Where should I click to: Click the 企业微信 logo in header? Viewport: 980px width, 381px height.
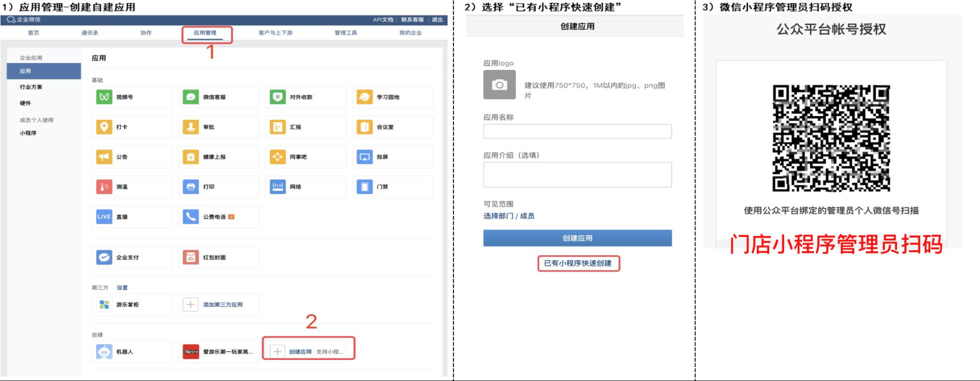click(23, 19)
